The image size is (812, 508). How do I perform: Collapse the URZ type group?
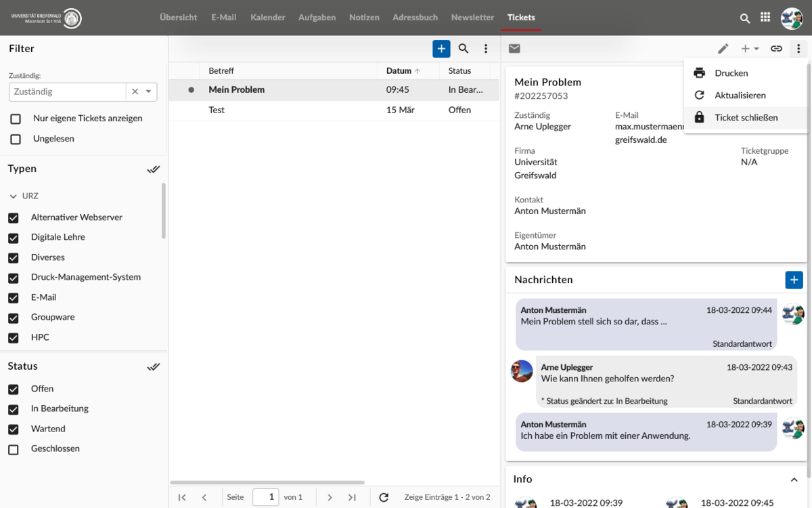click(14, 196)
